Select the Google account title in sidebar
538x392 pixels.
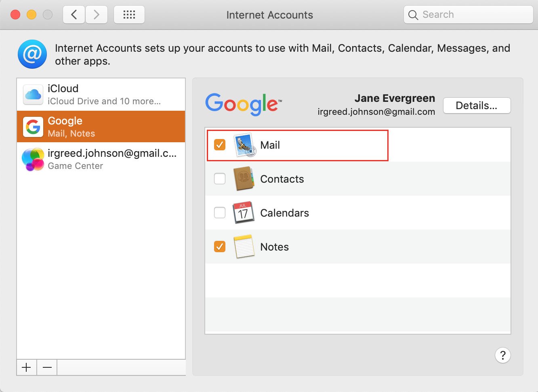pos(65,121)
